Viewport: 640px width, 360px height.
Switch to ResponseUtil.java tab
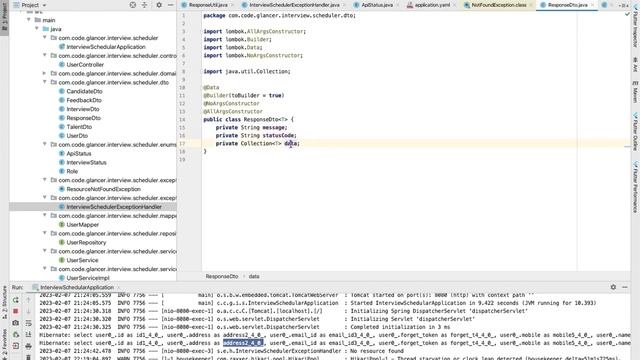pyautogui.click(x=208, y=5)
